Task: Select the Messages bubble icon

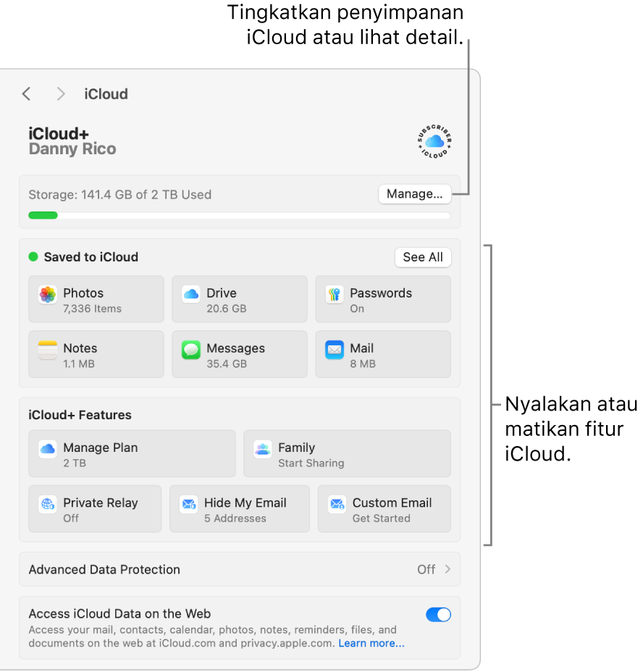Action: 190,350
